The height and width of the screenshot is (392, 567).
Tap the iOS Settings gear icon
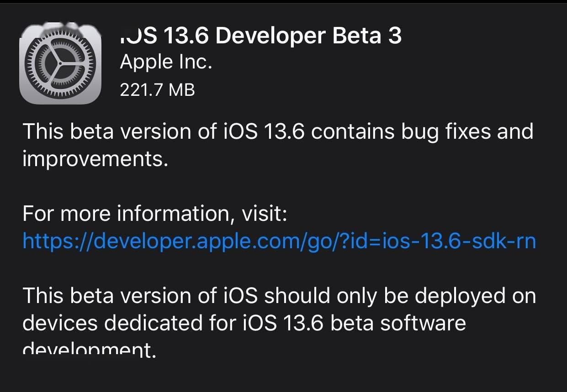coord(60,64)
